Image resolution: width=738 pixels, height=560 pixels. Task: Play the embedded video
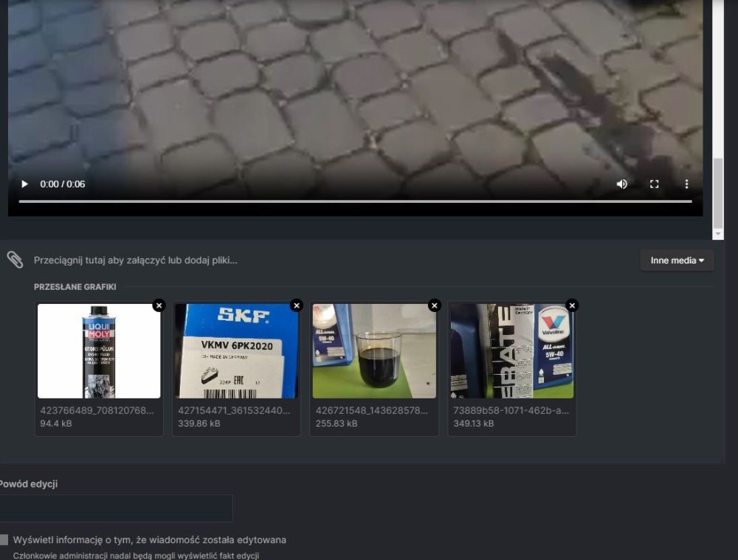point(24,184)
